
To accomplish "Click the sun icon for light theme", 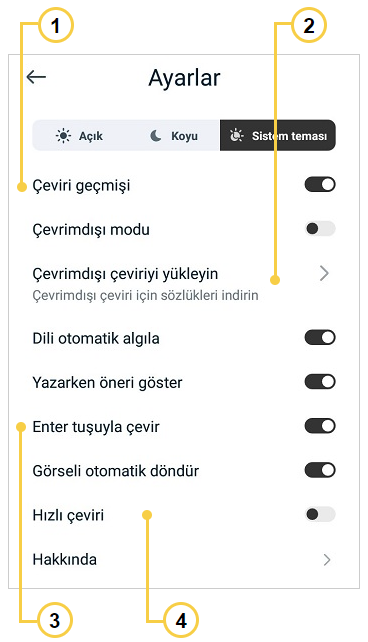I will (x=63, y=136).
